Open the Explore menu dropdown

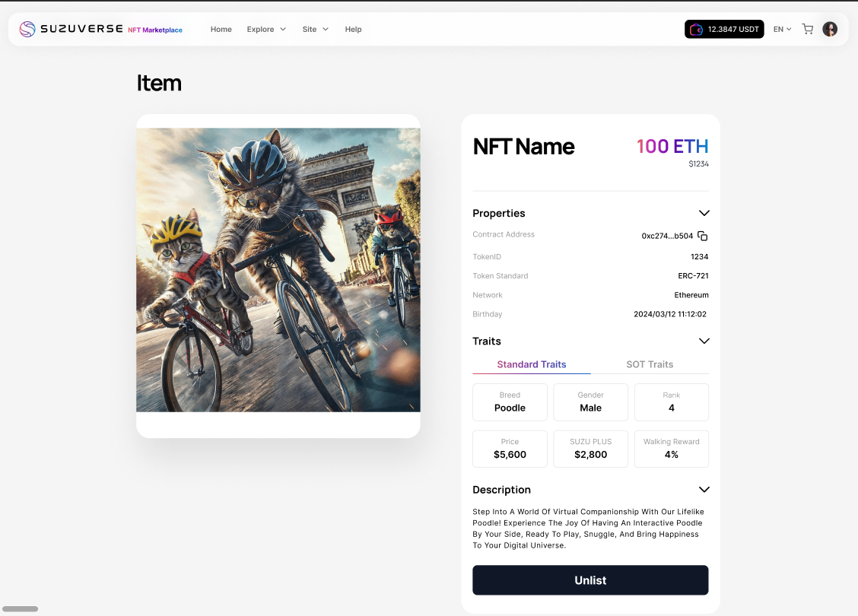[x=266, y=29]
